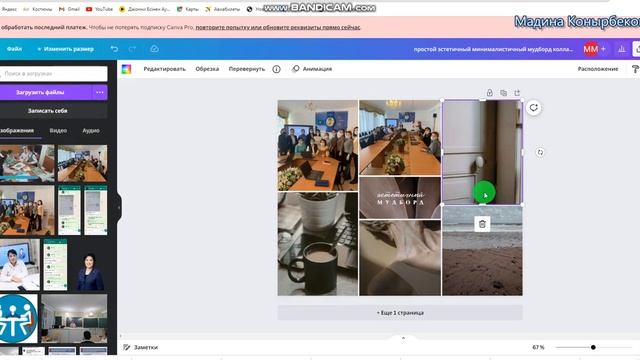Viewport: 640px width, 360px height.
Task: Click the trash icon on beach photo
Action: coord(482,224)
